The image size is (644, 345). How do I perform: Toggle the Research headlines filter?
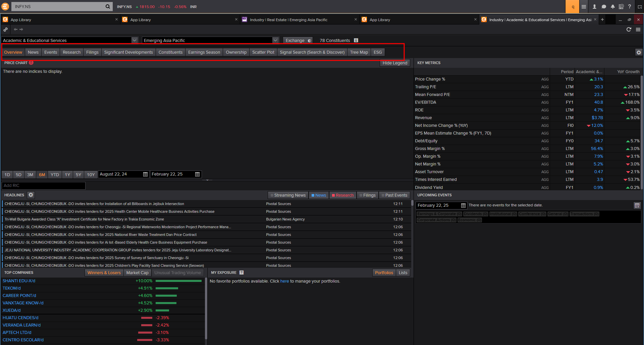[x=342, y=195]
